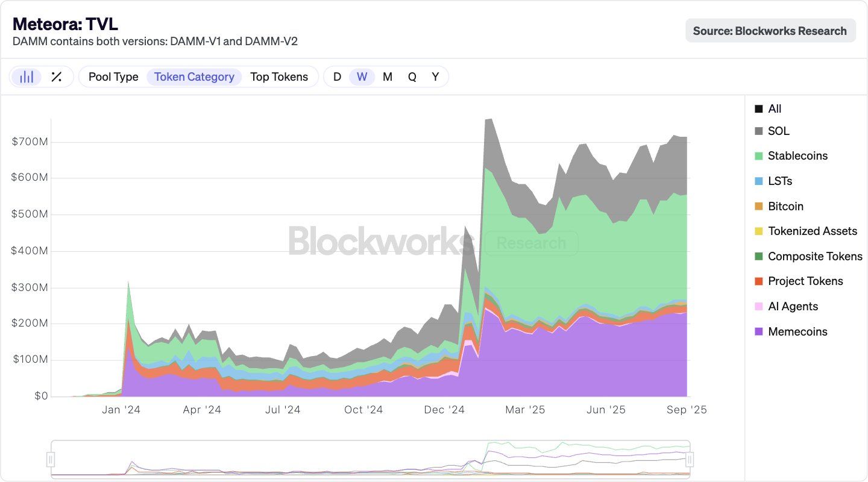Select the Y yearly timeframe
Image resolution: width=868 pixels, height=482 pixels.
[x=435, y=77]
